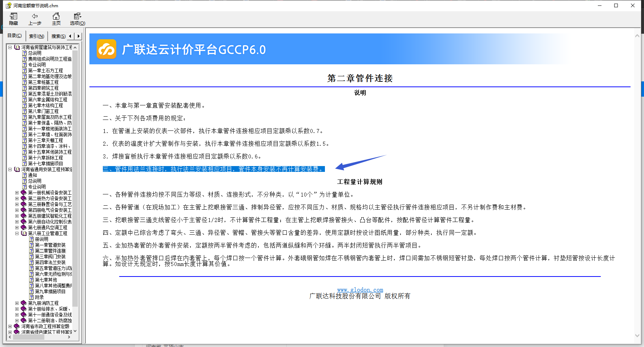This screenshot has width=644, height=347.
Task: Switch to the 目录(C) contents tab
Action: (x=15, y=36)
